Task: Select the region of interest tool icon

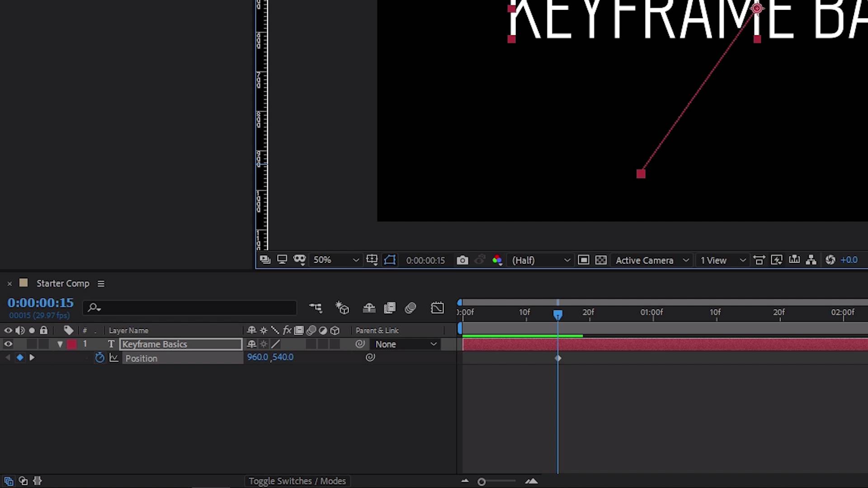Action: point(389,260)
